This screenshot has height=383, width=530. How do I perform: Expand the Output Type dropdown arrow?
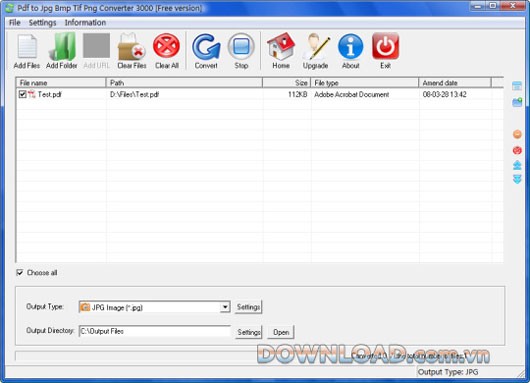[225, 307]
